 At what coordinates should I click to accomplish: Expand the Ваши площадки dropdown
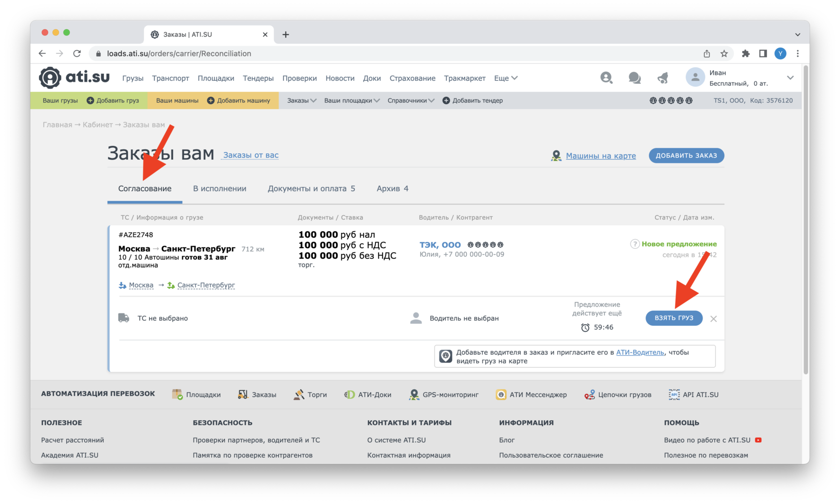352,100
